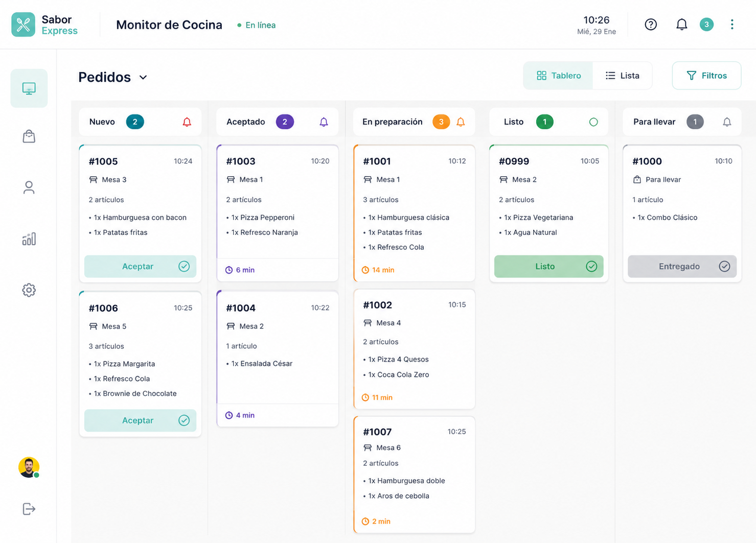Click the Para llevar count badge 1
Viewport: 756px width, 543px height.
click(695, 122)
